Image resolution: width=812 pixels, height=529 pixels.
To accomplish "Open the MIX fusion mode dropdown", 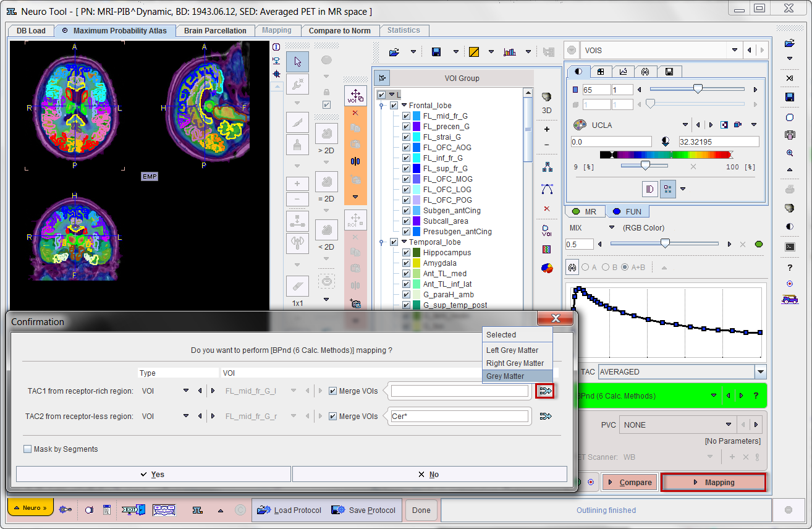I will (x=611, y=227).
